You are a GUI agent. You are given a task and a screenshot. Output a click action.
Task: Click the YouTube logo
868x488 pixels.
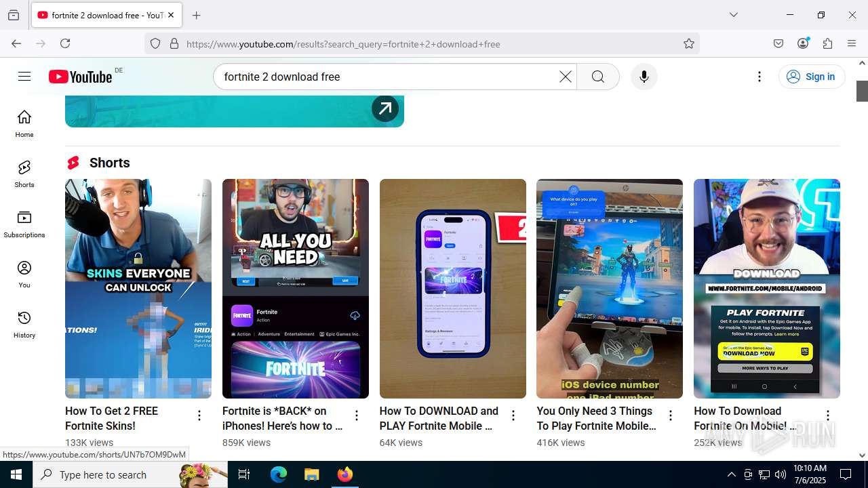(80, 77)
